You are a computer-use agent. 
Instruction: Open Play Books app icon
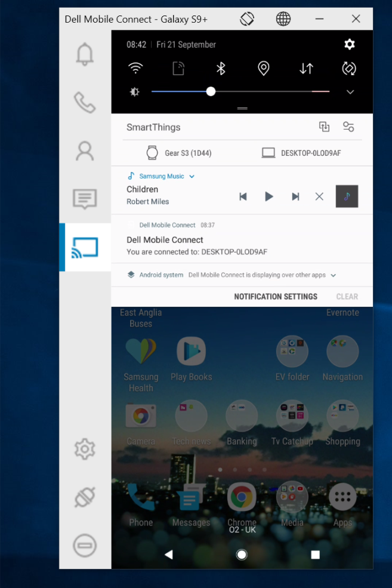191,352
